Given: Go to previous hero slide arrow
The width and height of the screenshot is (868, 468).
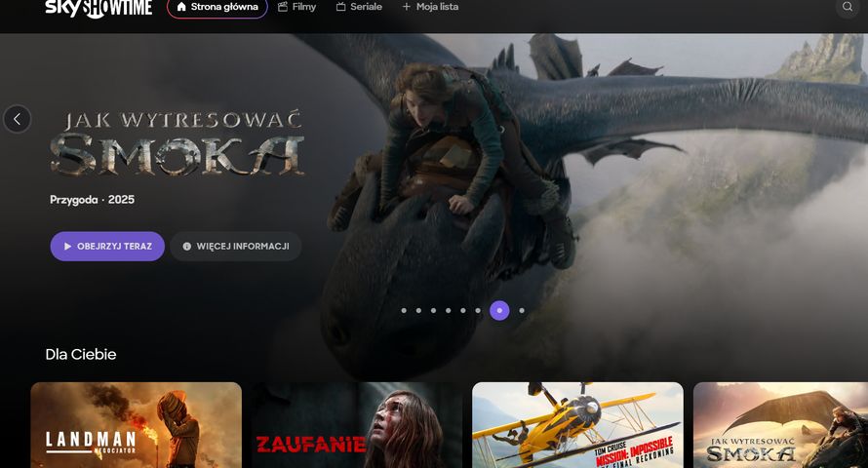Looking at the screenshot, I should coord(18,119).
